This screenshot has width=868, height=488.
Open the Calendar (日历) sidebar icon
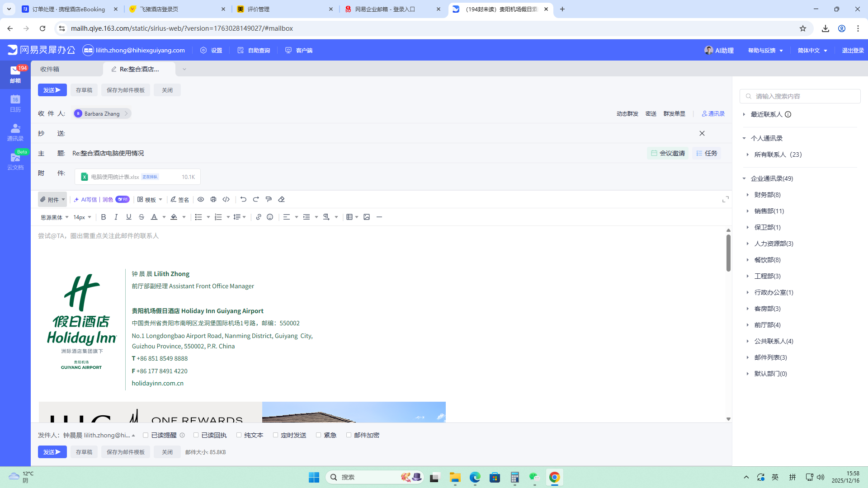15,103
